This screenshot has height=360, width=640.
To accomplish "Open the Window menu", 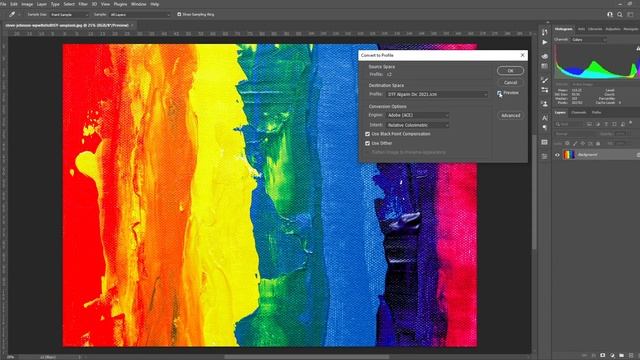I will click(138, 4).
